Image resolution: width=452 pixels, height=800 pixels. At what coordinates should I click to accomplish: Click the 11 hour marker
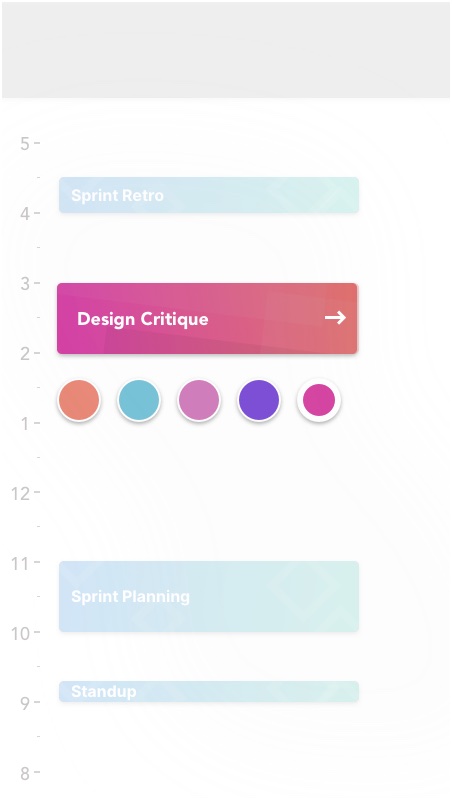(x=21, y=563)
